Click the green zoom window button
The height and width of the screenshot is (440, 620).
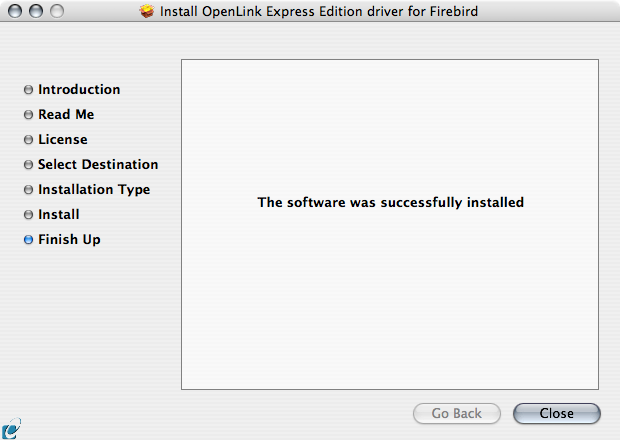coord(55,11)
